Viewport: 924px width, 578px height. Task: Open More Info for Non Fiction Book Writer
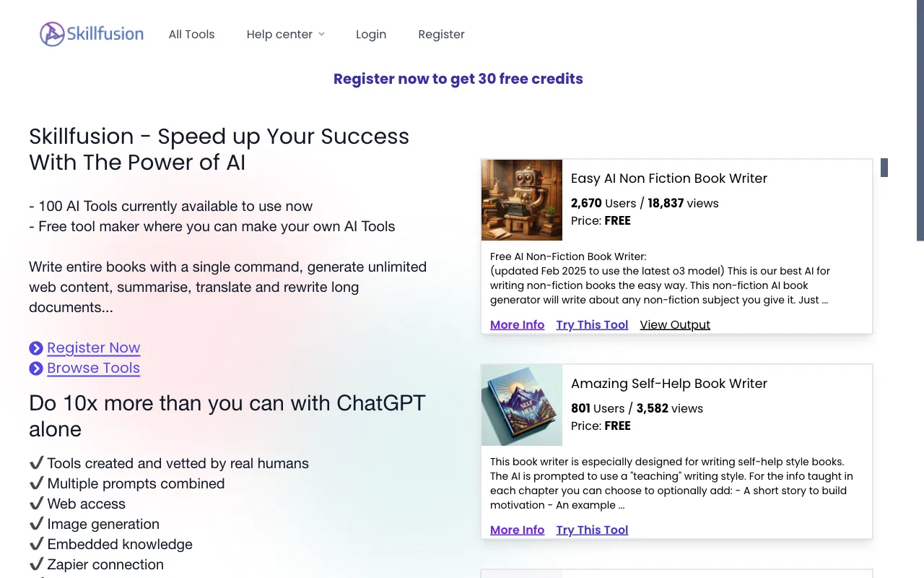[x=517, y=324]
